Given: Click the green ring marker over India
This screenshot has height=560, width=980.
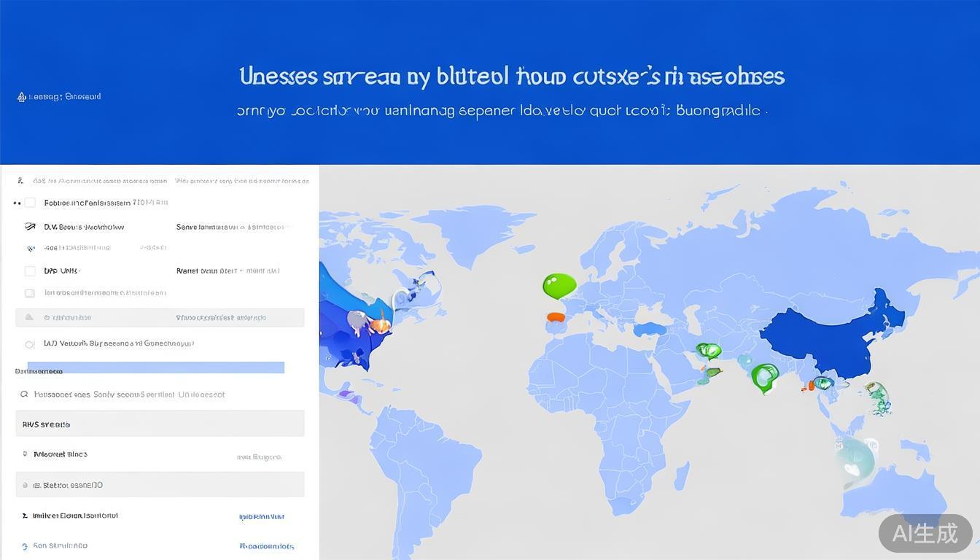Looking at the screenshot, I should (x=764, y=376).
